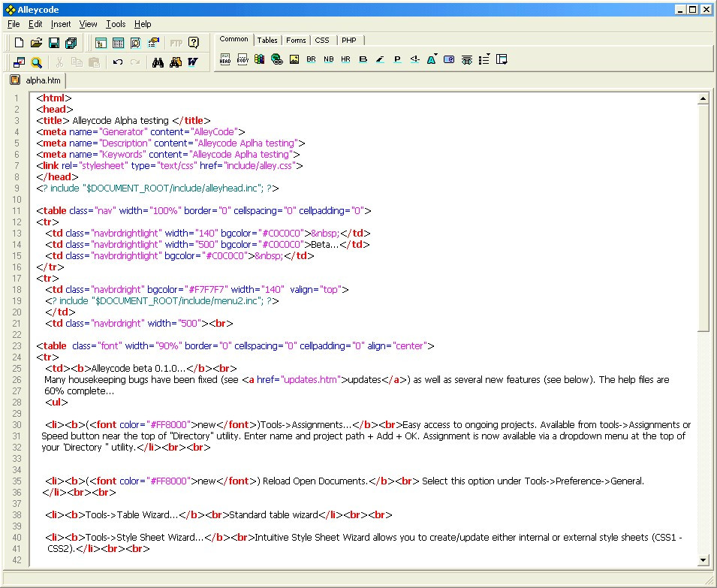717x588 pixels.
Task: Insert a hyperlink using globe-link icon
Action: [x=276, y=59]
